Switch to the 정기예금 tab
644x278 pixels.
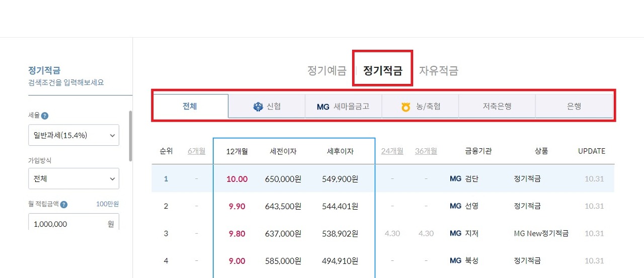click(x=327, y=71)
